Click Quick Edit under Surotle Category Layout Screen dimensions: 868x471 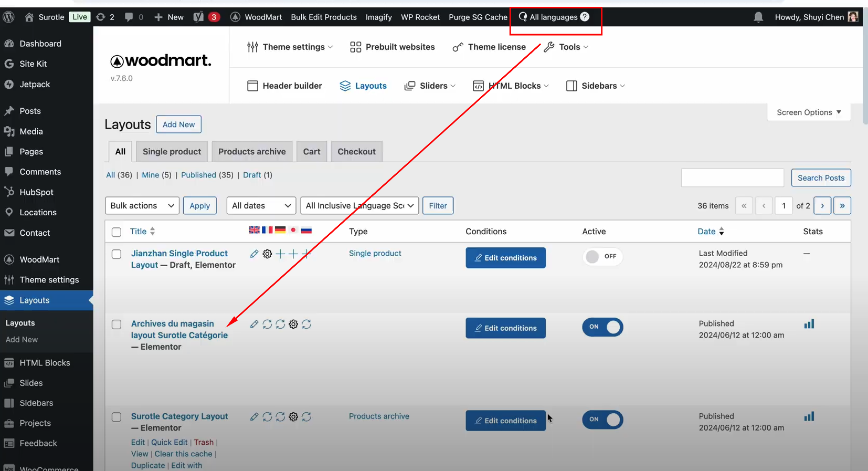click(x=169, y=442)
